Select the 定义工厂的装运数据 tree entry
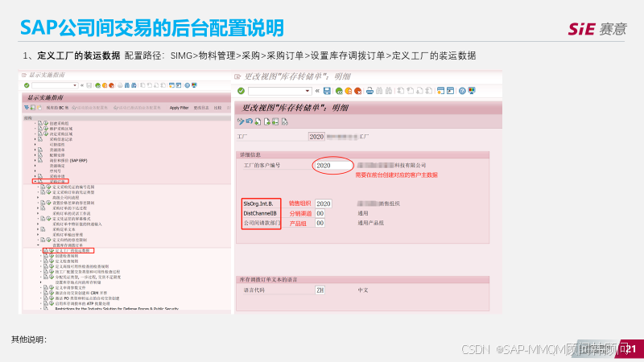The width and height of the screenshot is (644, 362). click(72, 250)
